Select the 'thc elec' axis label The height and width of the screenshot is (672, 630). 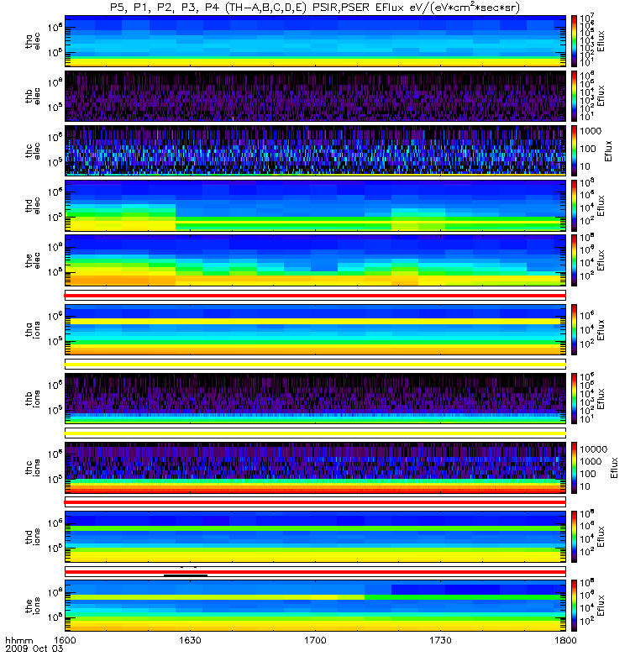click(33, 151)
